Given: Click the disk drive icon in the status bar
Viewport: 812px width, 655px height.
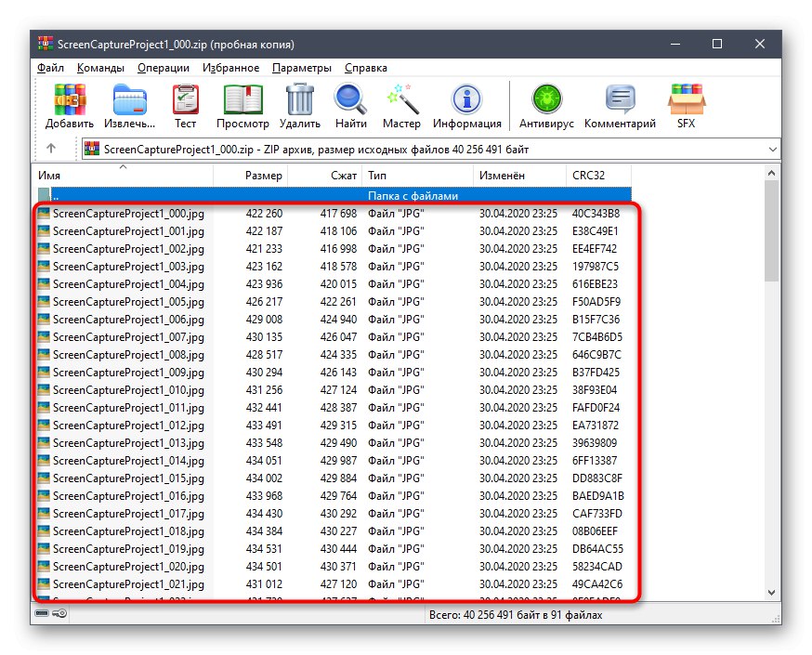Looking at the screenshot, I should point(42,613).
